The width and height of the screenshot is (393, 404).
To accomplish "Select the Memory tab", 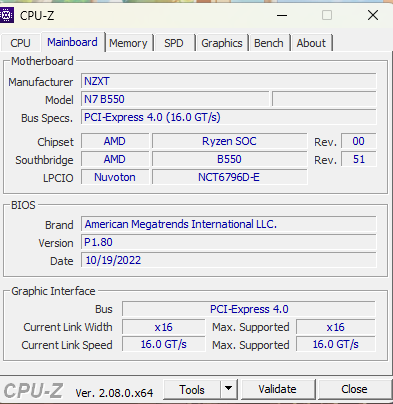I will coord(128,43).
